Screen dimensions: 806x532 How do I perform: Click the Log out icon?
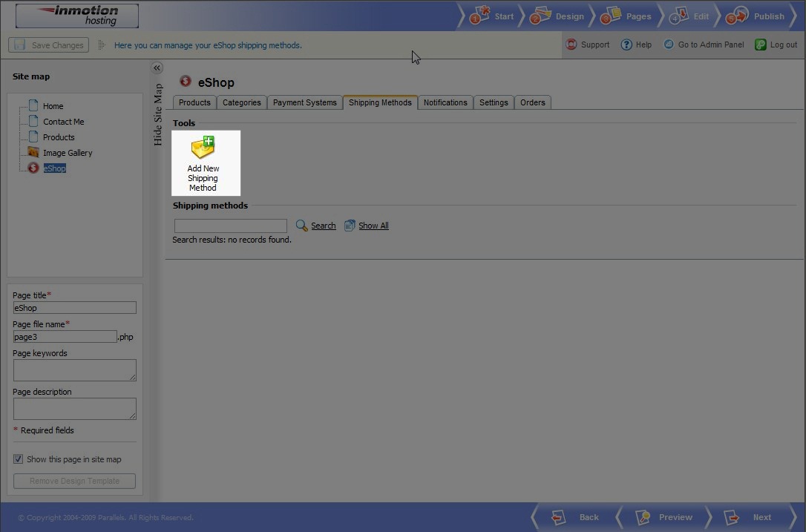pos(760,45)
